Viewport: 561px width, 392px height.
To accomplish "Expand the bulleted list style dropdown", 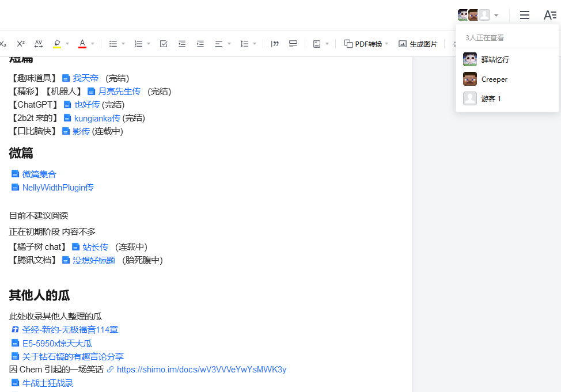I will 123,44.
